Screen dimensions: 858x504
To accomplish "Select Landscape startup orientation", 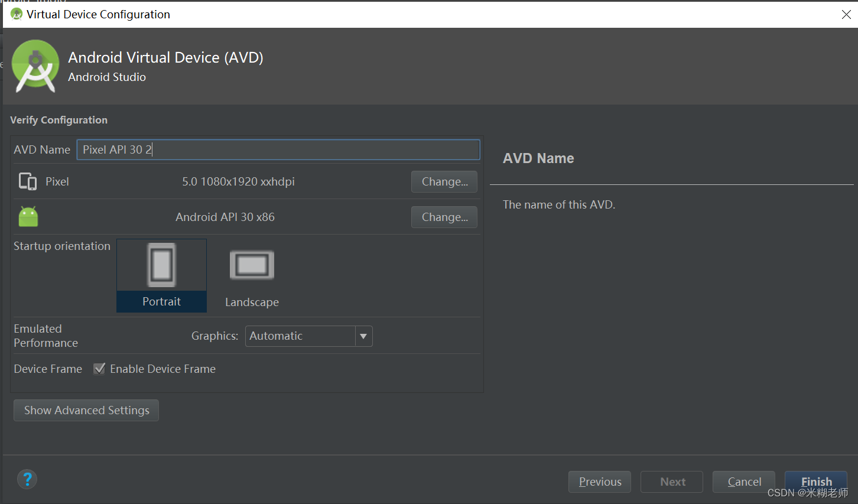I will click(x=252, y=276).
